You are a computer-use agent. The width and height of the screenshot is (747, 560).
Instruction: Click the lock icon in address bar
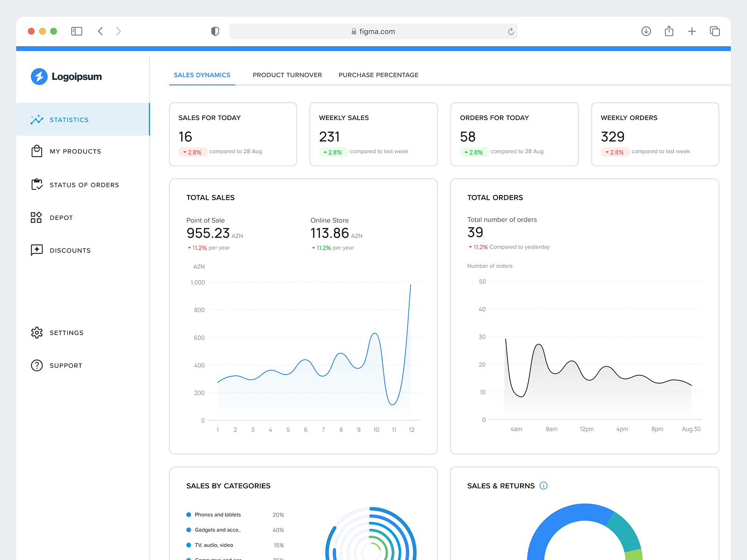[x=354, y=31]
